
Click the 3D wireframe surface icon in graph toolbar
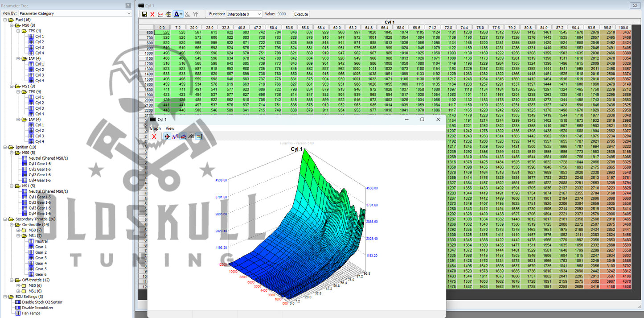tap(191, 136)
